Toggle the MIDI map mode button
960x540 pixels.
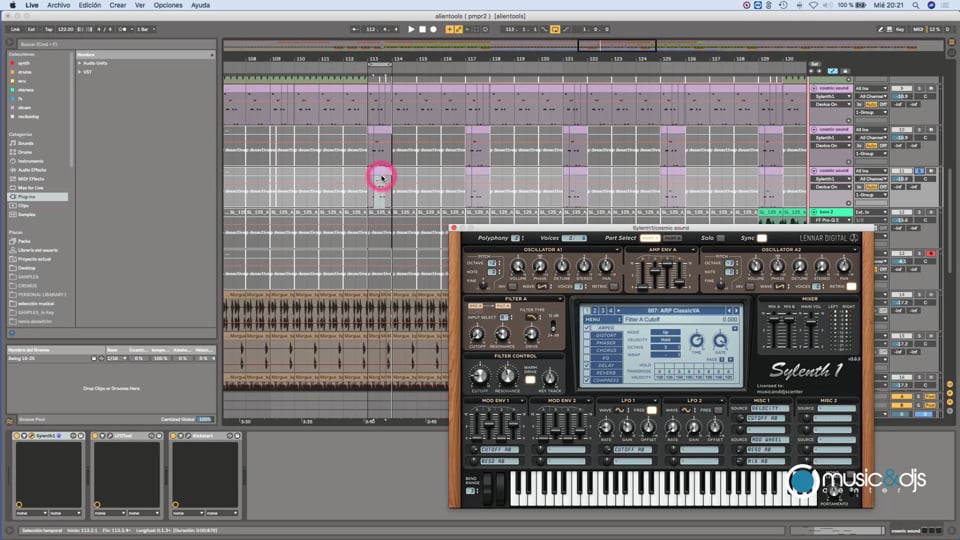(x=918, y=29)
